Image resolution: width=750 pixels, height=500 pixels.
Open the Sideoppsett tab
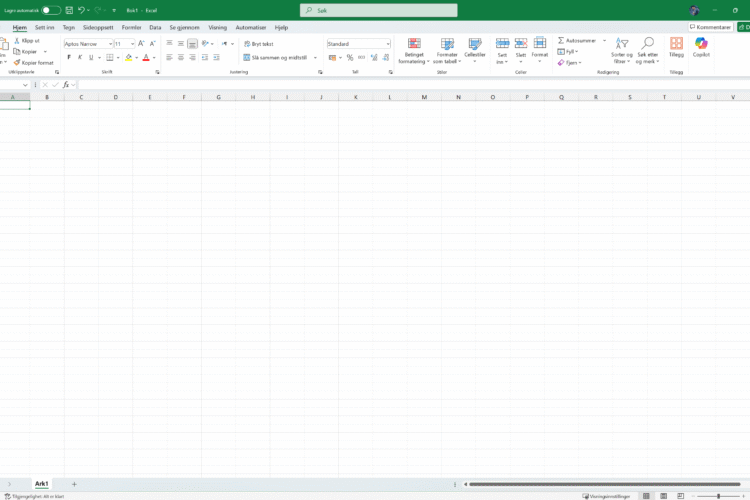pyautogui.click(x=98, y=28)
